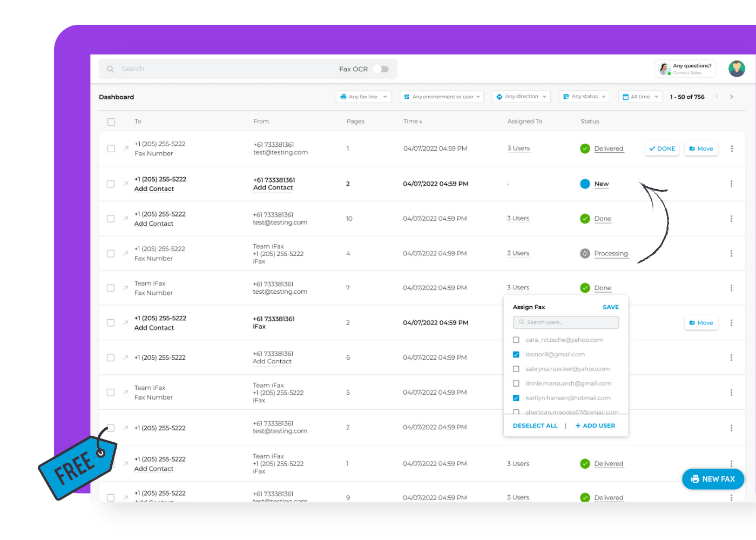Check linnie.marquardt@gmail.com in Assign Fax
The height and width of the screenshot is (540, 756).
(x=516, y=383)
